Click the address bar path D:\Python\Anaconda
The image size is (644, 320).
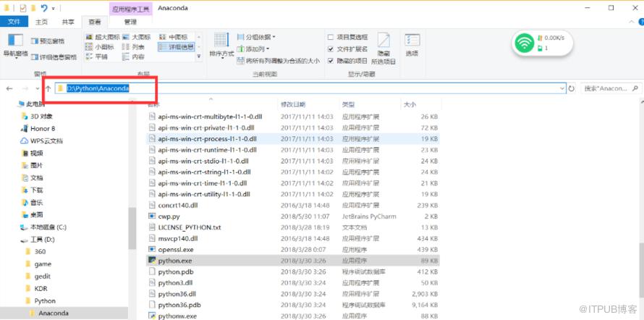point(98,88)
